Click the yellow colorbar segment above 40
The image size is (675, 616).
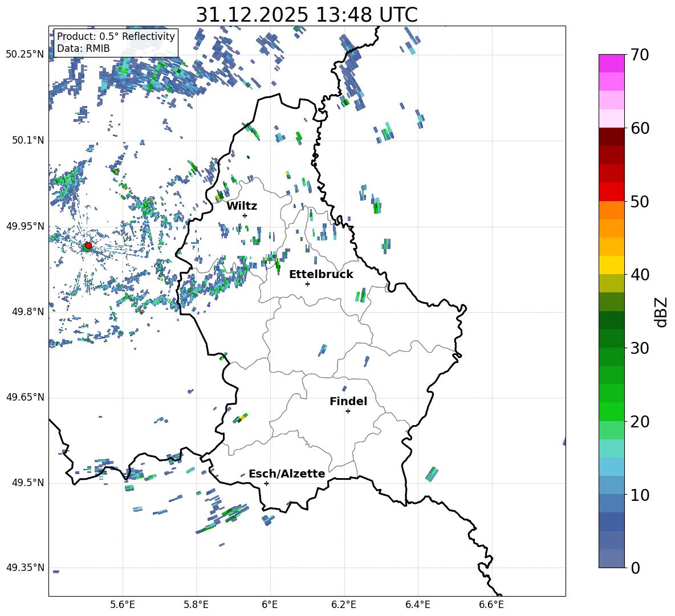click(612, 265)
